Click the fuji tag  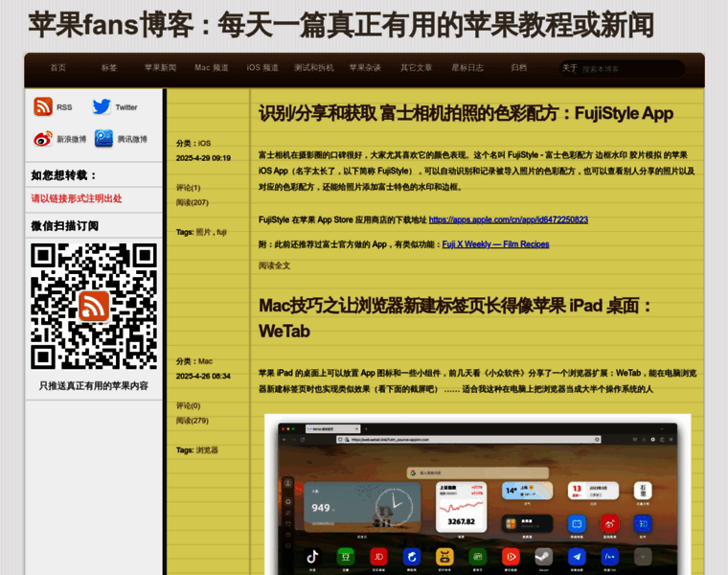point(221,232)
